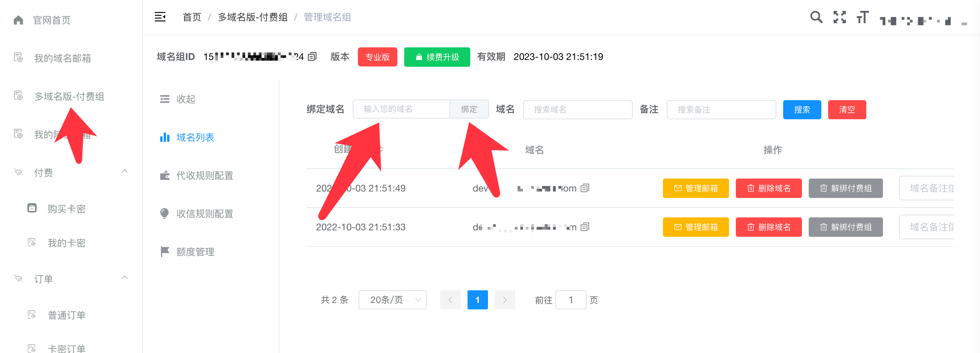Go to 首页 via breadcrumb
980x353 pixels.
(x=192, y=17)
